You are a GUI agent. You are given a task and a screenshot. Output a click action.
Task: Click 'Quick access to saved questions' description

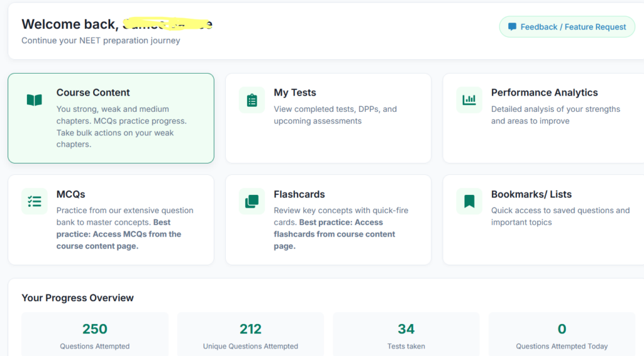pos(560,216)
